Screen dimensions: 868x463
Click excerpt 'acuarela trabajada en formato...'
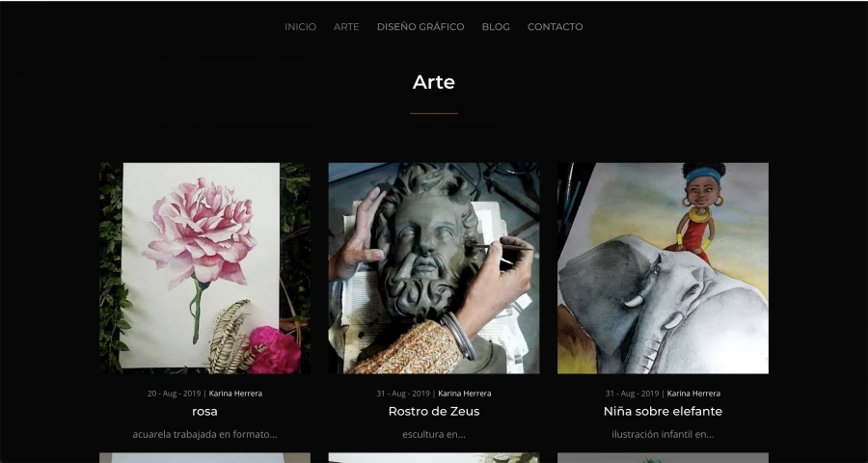204,434
